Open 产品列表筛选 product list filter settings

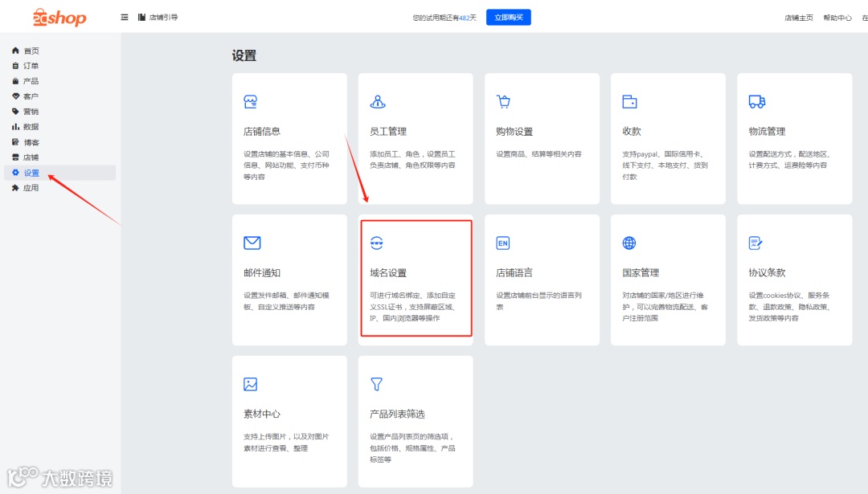[415, 422]
